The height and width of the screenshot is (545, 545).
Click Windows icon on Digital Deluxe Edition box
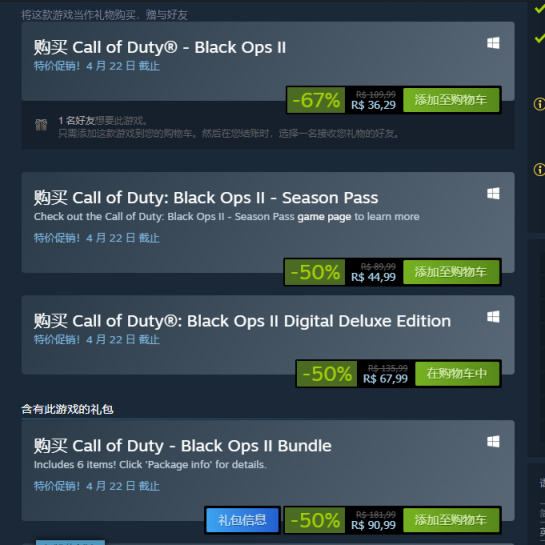tap(493, 317)
